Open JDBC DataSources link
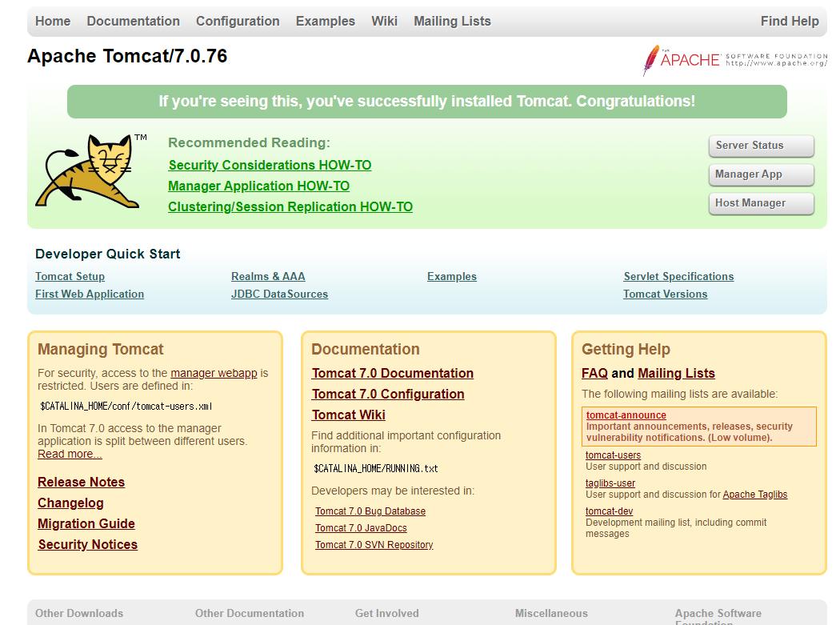Image resolution: width=840 pixels, height=625 pixels. pos(280,294)
